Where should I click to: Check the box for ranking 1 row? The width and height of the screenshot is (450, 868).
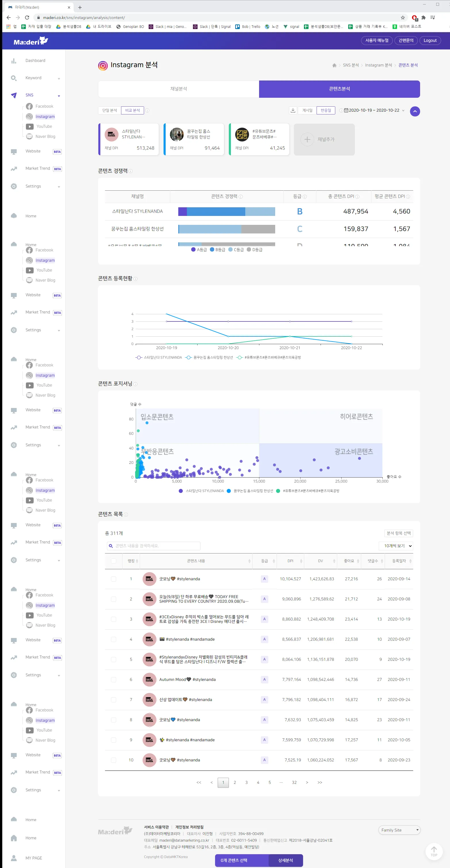(x=114, y=579)
